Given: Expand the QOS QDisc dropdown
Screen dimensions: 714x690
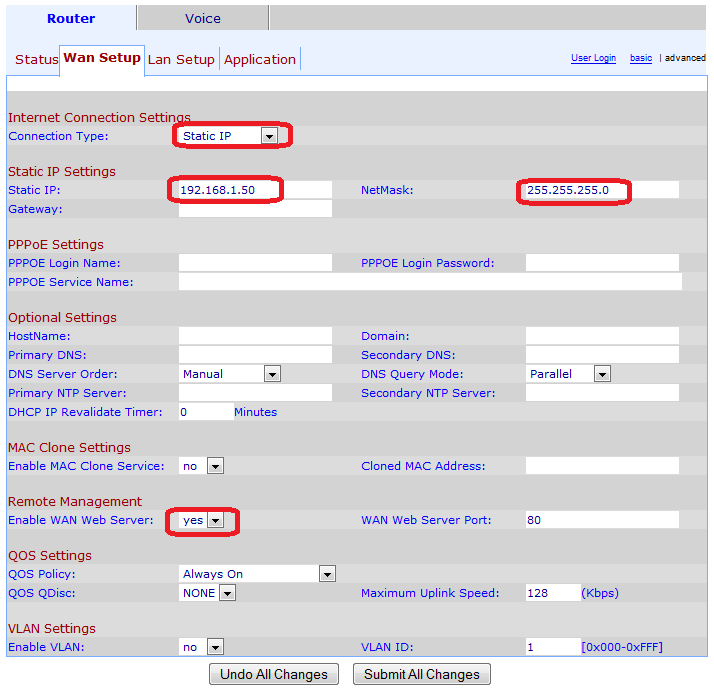Looking at the screenshot, I should (208, 593).
